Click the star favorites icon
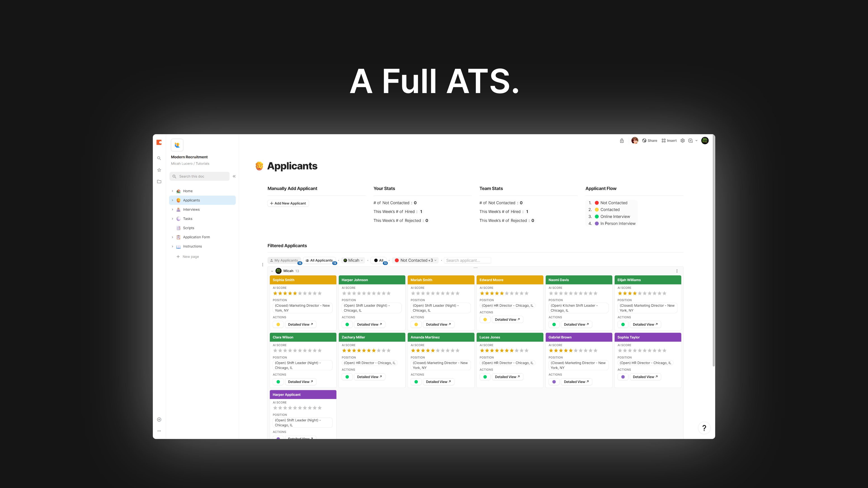 click(159, 170)
